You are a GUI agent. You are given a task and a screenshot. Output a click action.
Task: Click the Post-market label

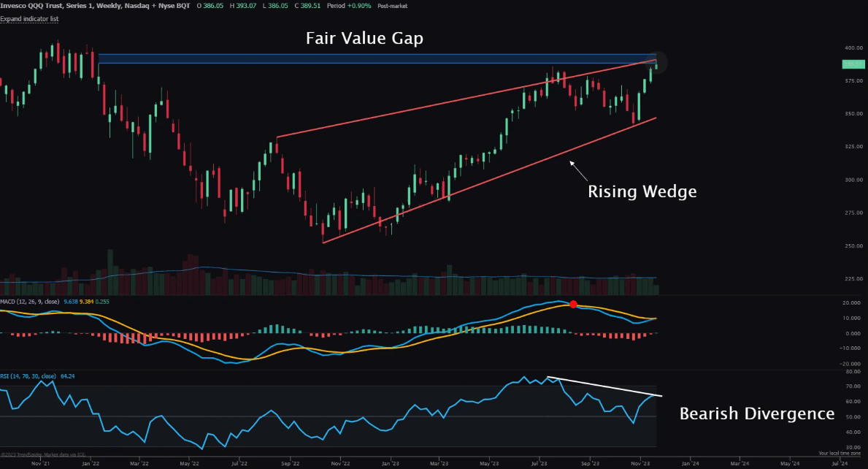click(393, 6)
